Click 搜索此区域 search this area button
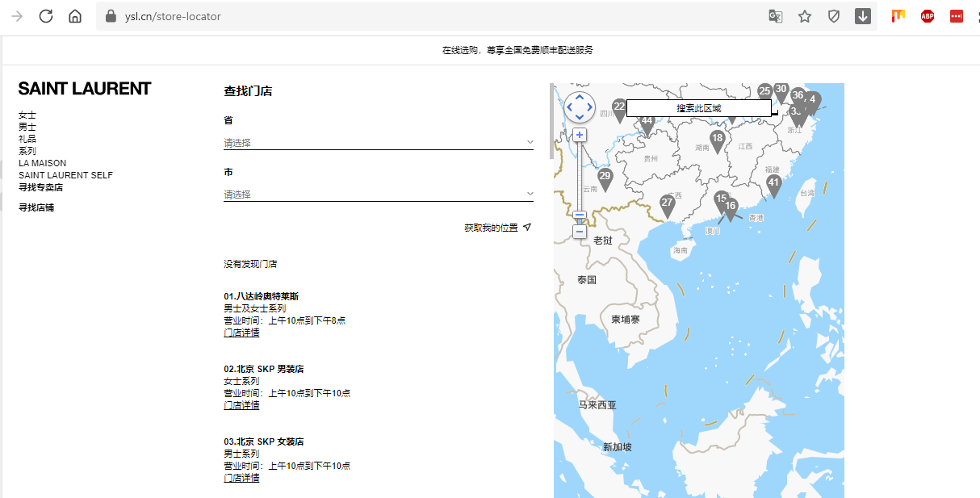 click(x=699, y=108)
